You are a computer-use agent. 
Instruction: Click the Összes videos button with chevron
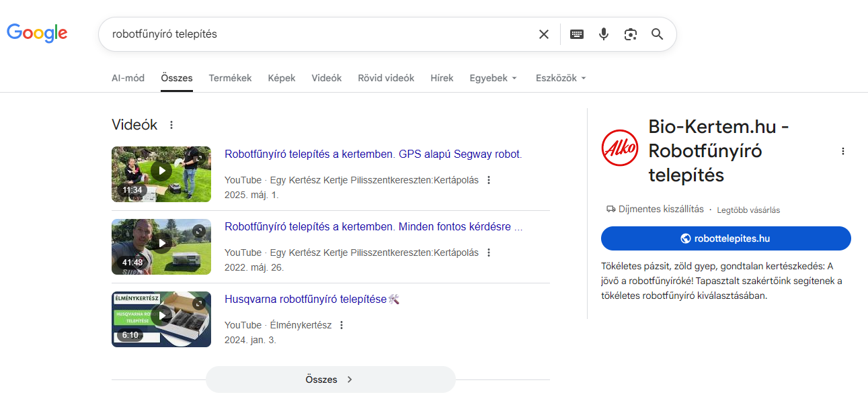331,379
